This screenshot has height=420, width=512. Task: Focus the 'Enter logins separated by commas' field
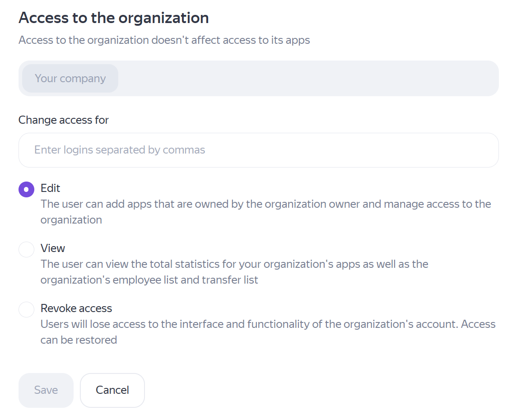coord(258,150)
